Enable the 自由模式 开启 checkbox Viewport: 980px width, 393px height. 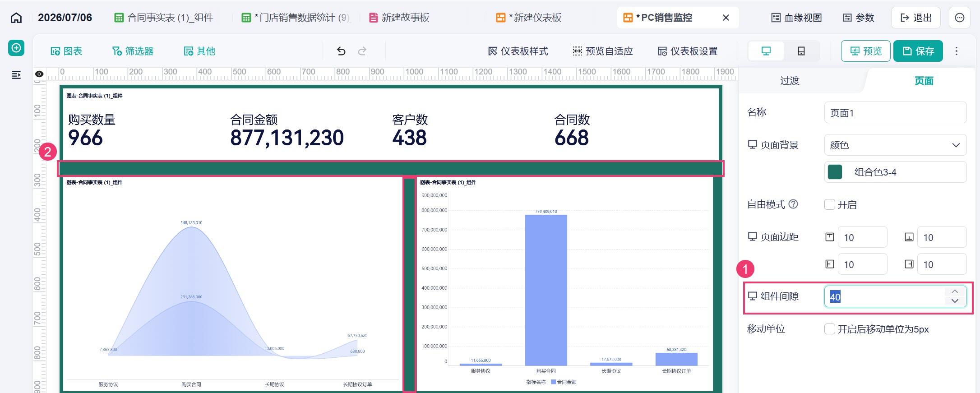pos(830,204)
